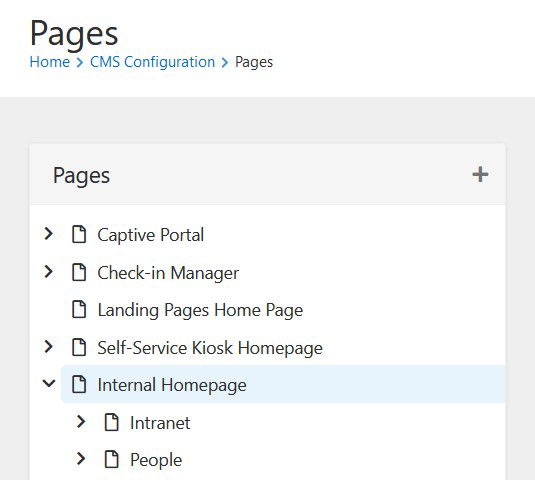Select the People page label

156,460
